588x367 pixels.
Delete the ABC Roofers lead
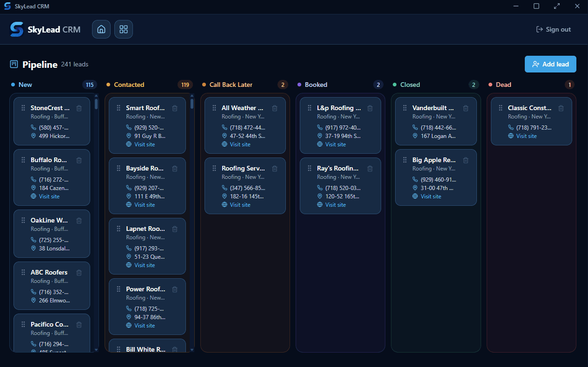pyautogui.click(x=79, y=272)
